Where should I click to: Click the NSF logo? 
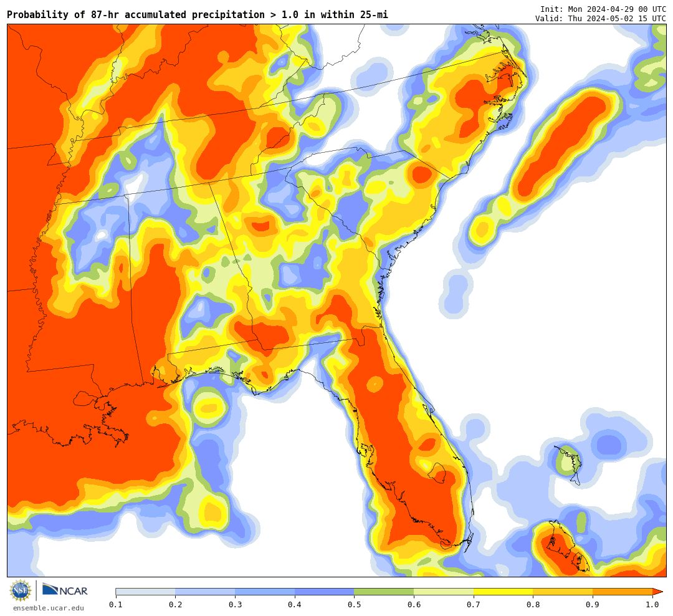[x=21, y=590]
